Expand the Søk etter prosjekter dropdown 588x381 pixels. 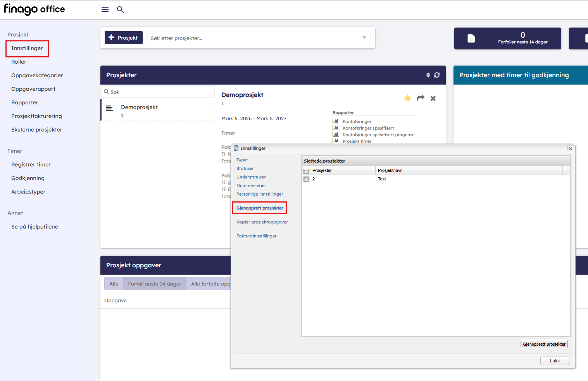[x=364, y=38]
